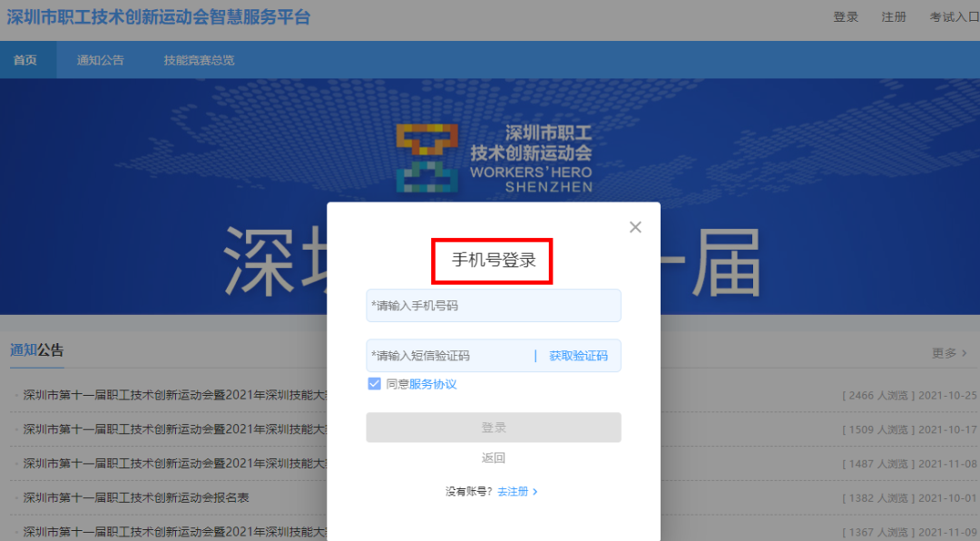Click the phone number input field
Image resolution: width=980 pixels, height=541 pixels.
click(493, 305)
